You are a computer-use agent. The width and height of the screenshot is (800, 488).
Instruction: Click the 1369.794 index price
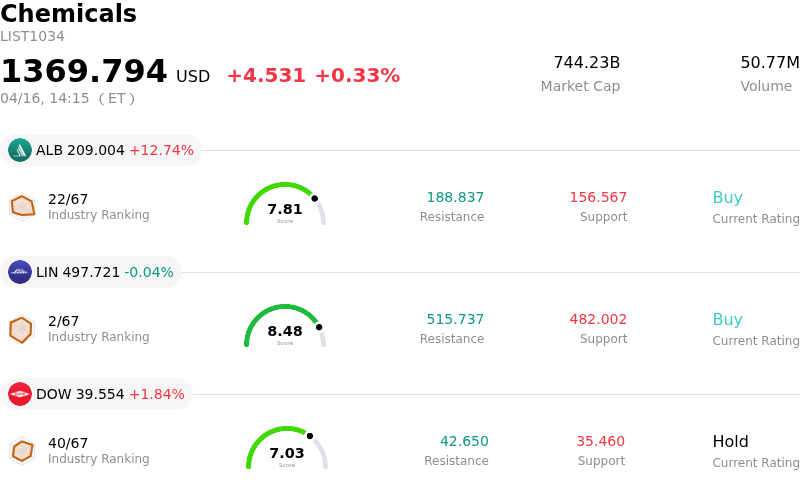pyautogui.click(x=84, y=72)
